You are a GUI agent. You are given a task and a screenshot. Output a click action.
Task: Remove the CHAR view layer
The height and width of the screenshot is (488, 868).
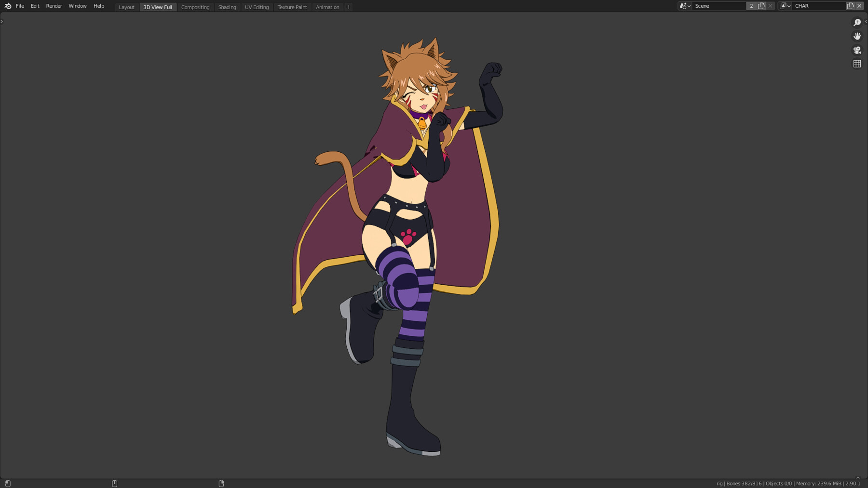[x=860, y=6]
